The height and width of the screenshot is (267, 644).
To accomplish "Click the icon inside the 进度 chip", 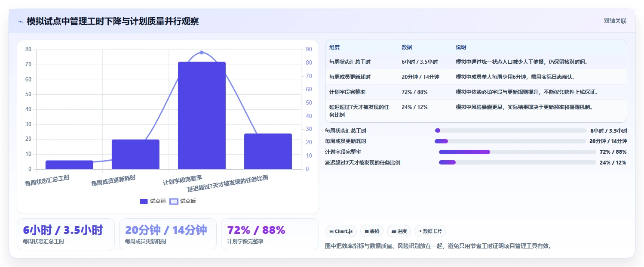I will (x=393, y=232).
